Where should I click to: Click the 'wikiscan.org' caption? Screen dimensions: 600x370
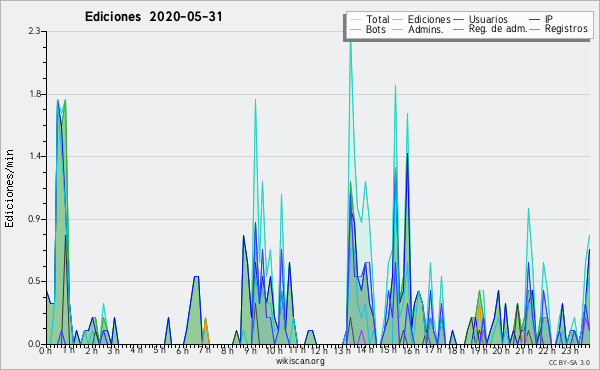300,361
